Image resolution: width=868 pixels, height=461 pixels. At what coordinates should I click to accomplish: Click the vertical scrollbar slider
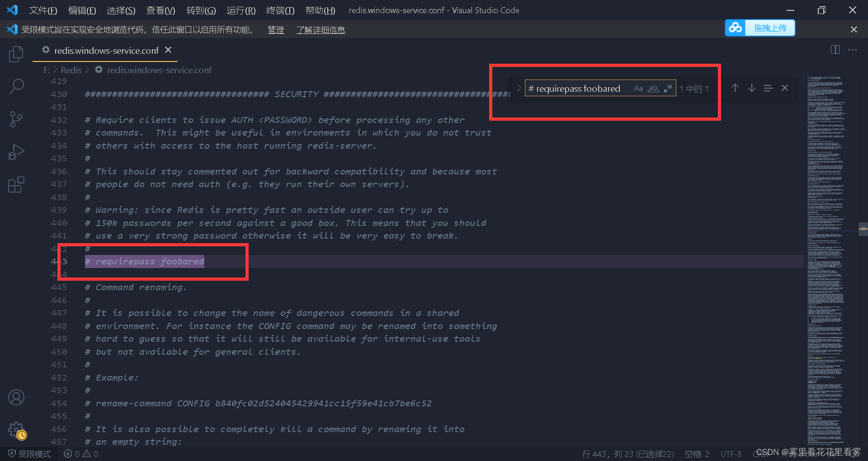click(863, 229)
